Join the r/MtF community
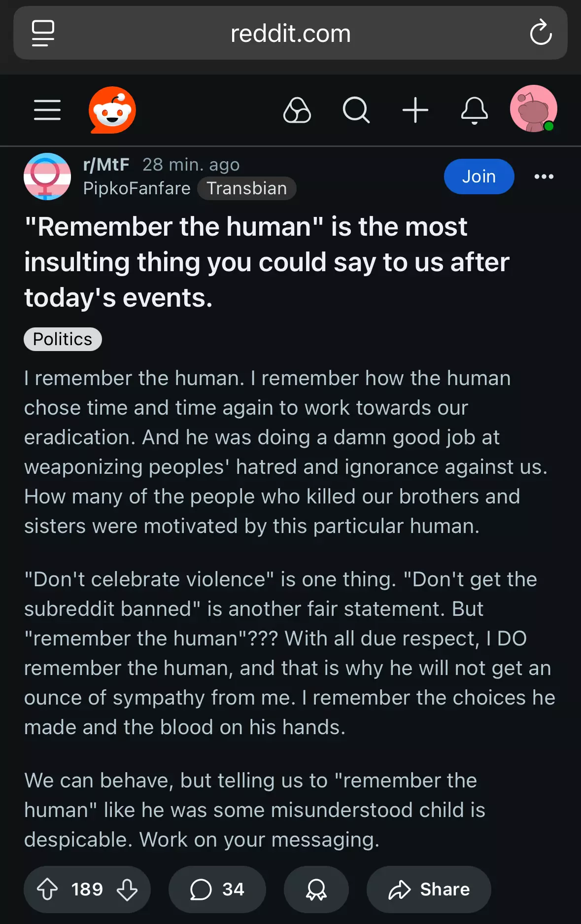This screenshot has width=581, height=924. (478, 177)
